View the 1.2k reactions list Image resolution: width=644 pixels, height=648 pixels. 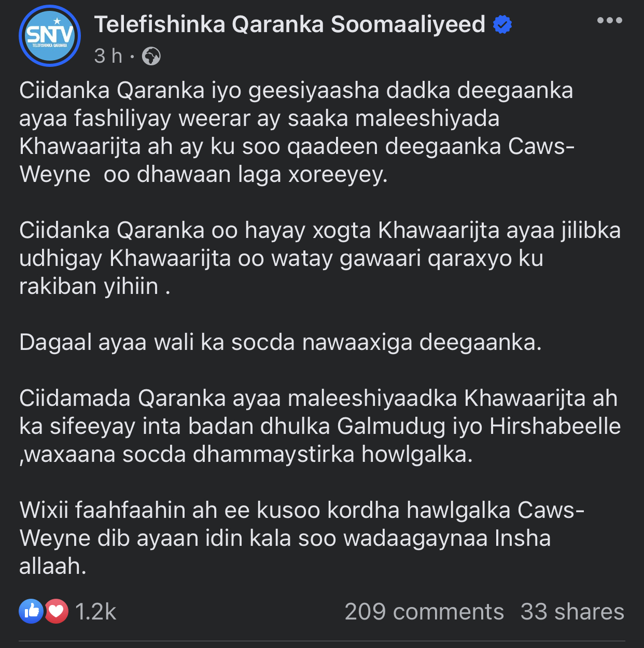click(x=96, y=612)
